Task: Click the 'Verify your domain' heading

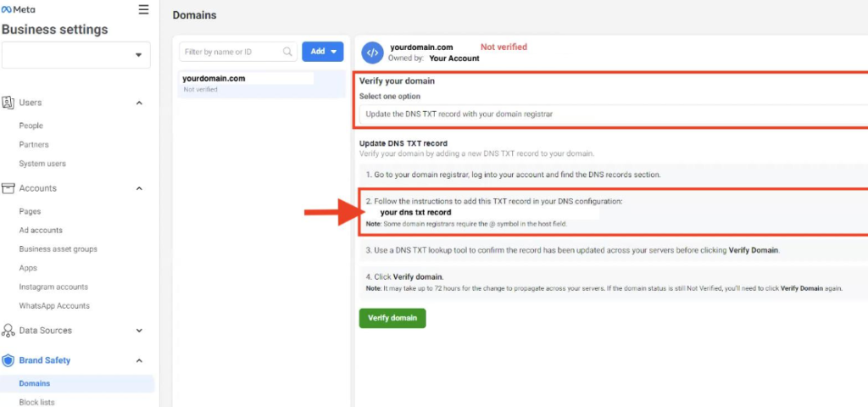Action: [397, 81]
